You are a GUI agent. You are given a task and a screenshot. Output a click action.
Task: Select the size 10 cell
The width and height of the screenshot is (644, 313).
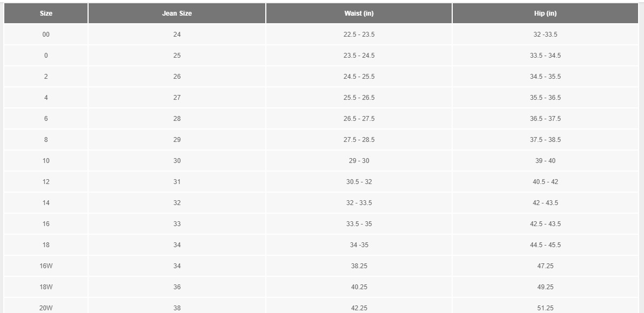[46, 161]
